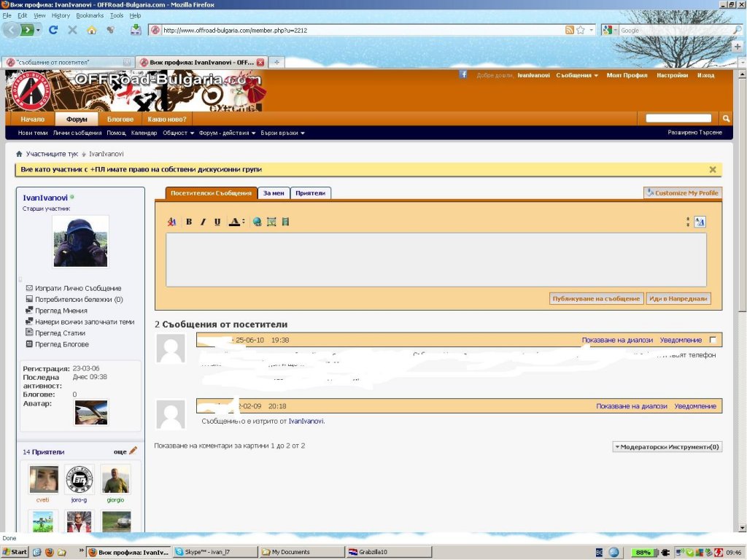Click the Insert Image icon in editor
Viewport: 747px width, 560px height.
pyautogui.click(x=271, y=222)
